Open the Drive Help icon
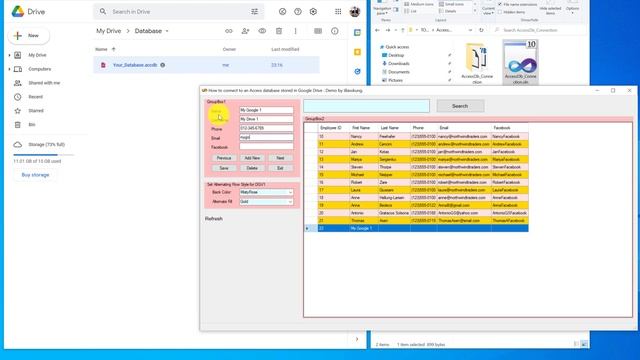The image size is (640, 360). 298,11
